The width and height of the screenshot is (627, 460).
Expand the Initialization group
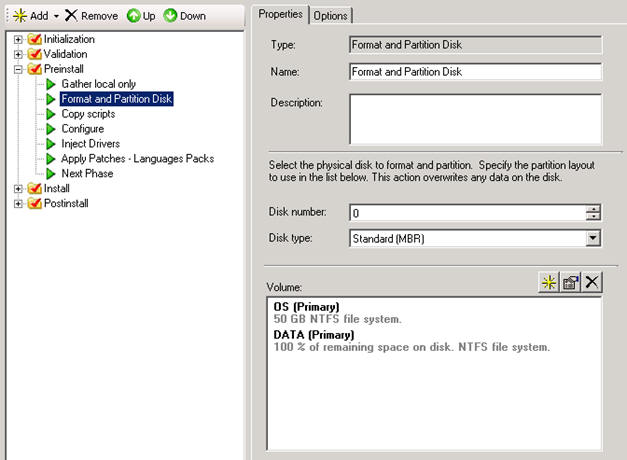(x=18, y=39)
